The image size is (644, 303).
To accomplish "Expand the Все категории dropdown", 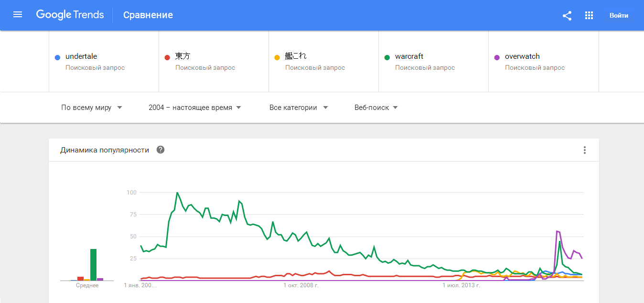I will [299, 108].
